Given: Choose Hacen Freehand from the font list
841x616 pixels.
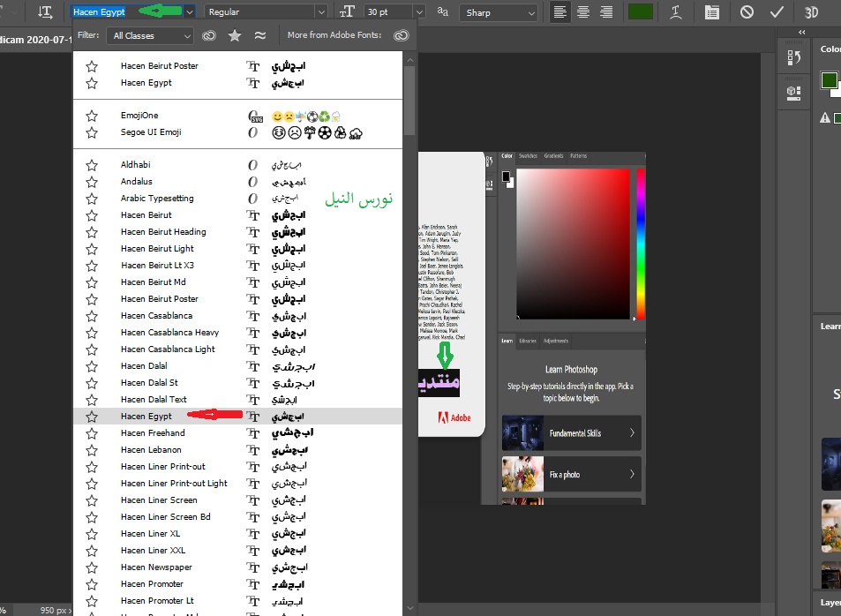Looking at the screenshot, I should 153,433.
